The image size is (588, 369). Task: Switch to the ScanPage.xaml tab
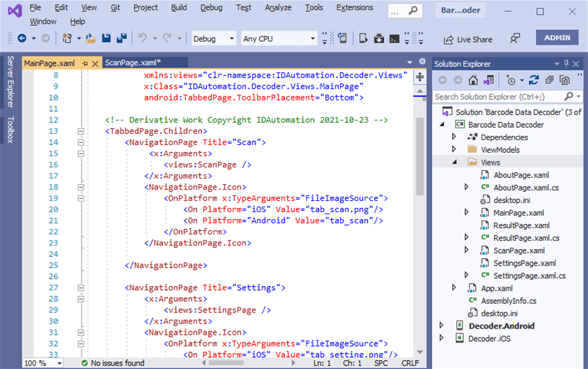(133, 63)
